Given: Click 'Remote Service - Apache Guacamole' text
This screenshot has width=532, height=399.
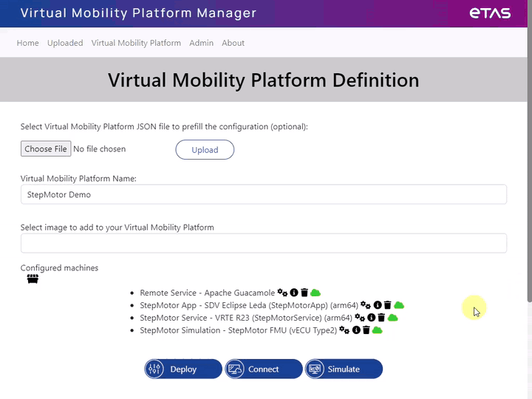Looking at the screenshot, I should click(208, 293).
